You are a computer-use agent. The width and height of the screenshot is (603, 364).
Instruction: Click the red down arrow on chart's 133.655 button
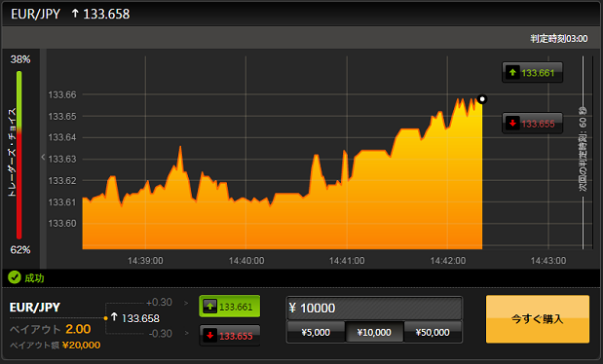(512, 123)
